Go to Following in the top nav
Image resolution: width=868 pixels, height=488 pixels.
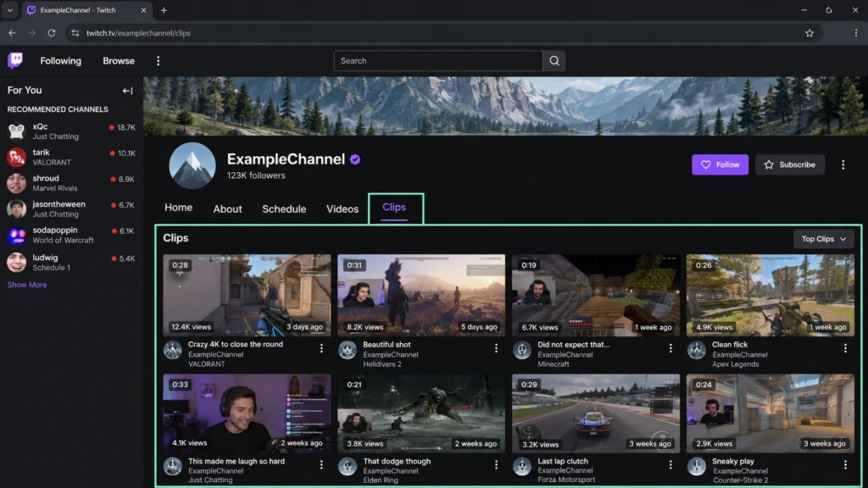60,61
